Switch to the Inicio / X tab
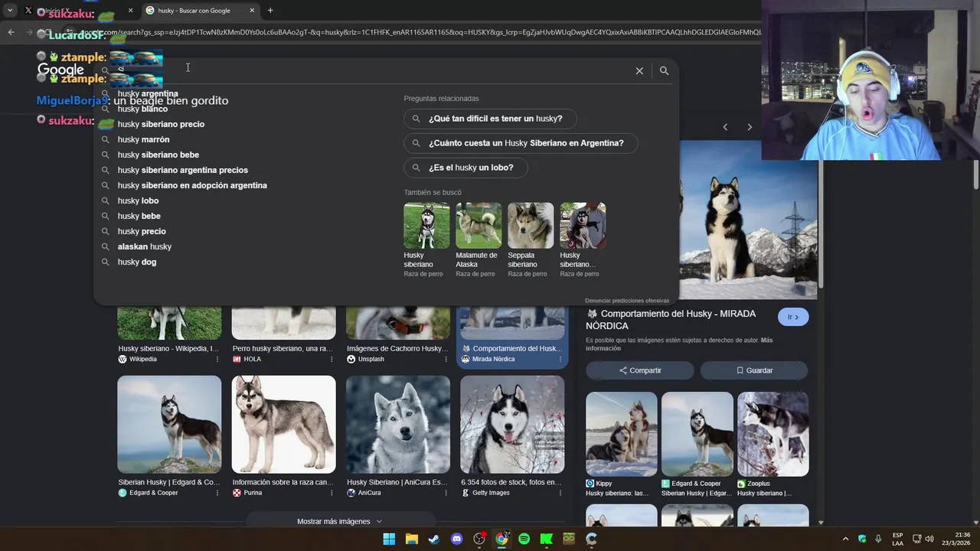This screenshot has width=980, height=551. pyautogui.click(x=77, y=10)
